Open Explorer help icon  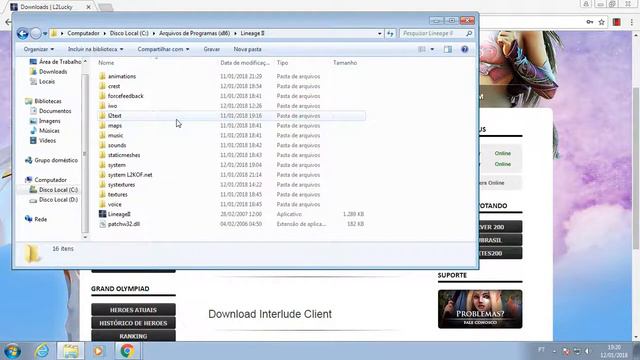(x=464, y=49)
